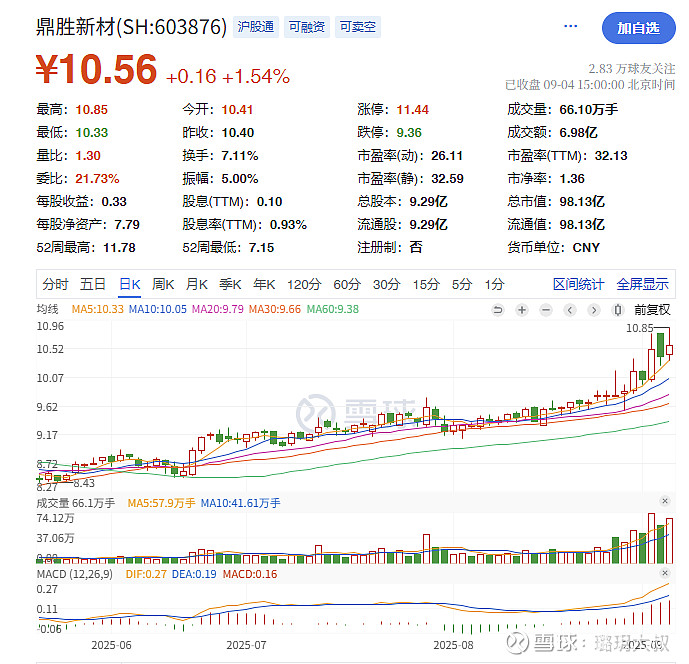Click the 今开 10.41 value
689x664 pixels.
(237, 110)
